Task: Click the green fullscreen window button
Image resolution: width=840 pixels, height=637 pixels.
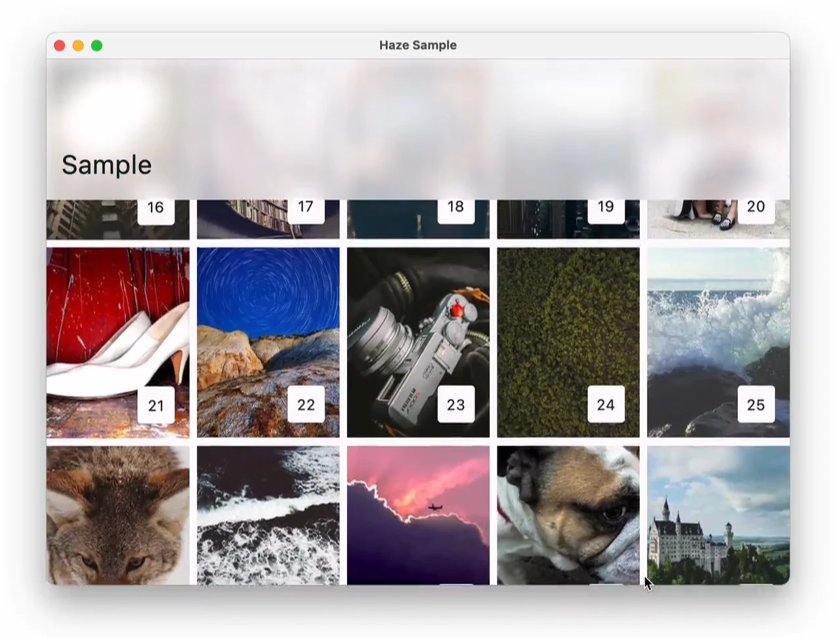Action: [x=96, y=45]
